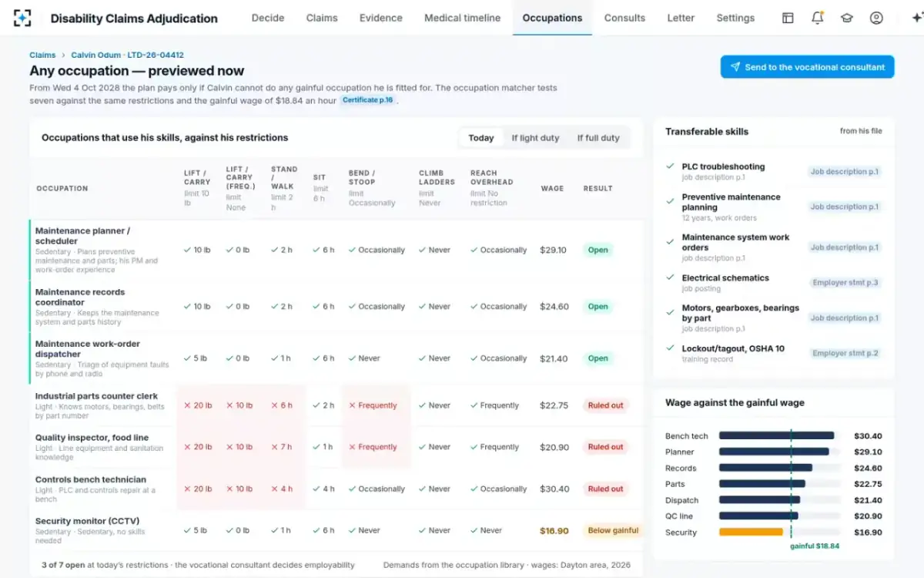Open the layout panel icon
The width and height of the screenshot is (924, 578).
click(x=788, y=18)
